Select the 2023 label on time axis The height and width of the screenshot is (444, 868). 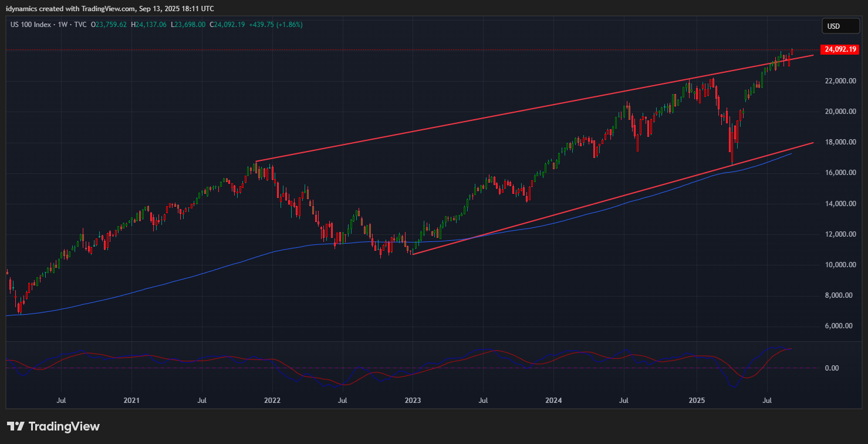(413, 401)
